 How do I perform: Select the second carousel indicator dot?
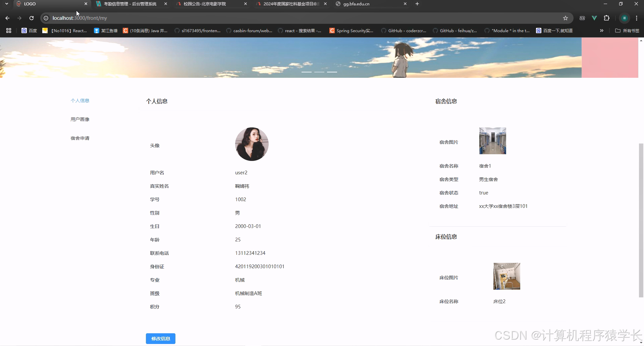coord(319,72)
